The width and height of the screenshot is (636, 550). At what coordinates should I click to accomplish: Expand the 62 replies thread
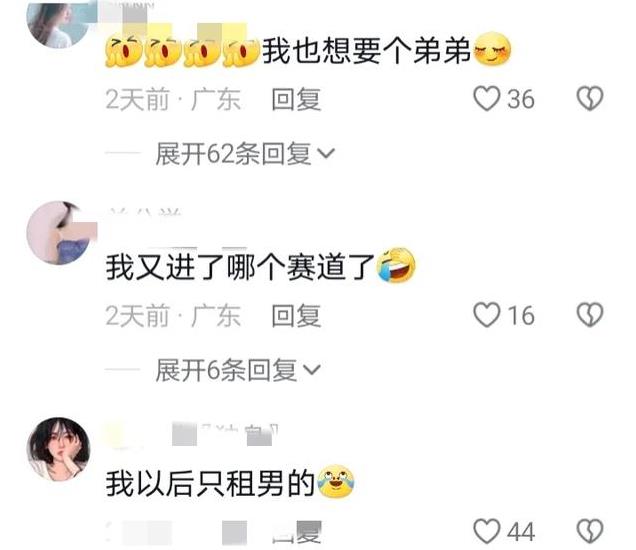(245, 154)
